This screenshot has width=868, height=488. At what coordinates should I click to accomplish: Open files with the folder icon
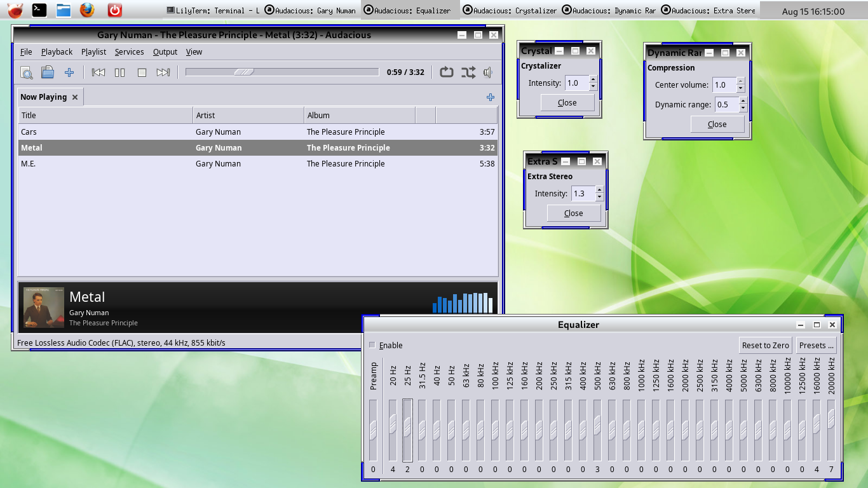(x=48, y=72)
